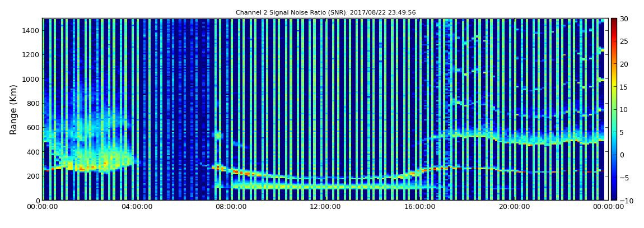This screenshot has height=228, width=644.
Task: Click the 08:00:00 time axis label
Action: click(231, 207)
